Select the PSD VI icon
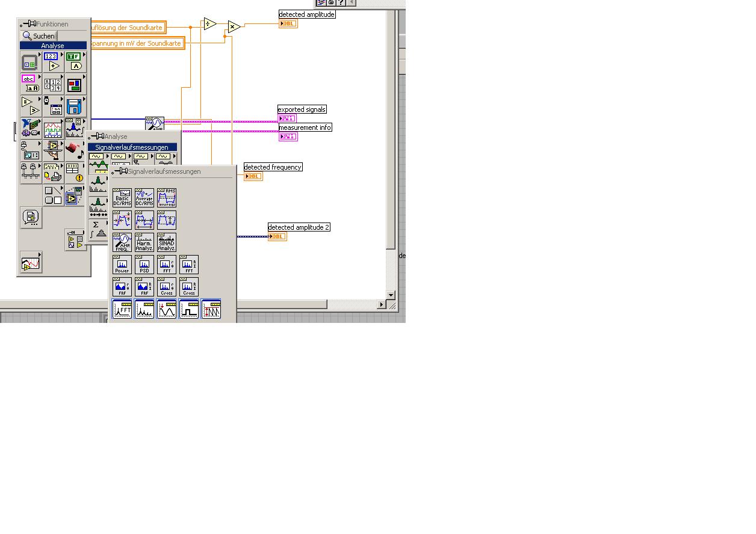Image resolution: width=756 pixels, height=534 pixels. 144,265
